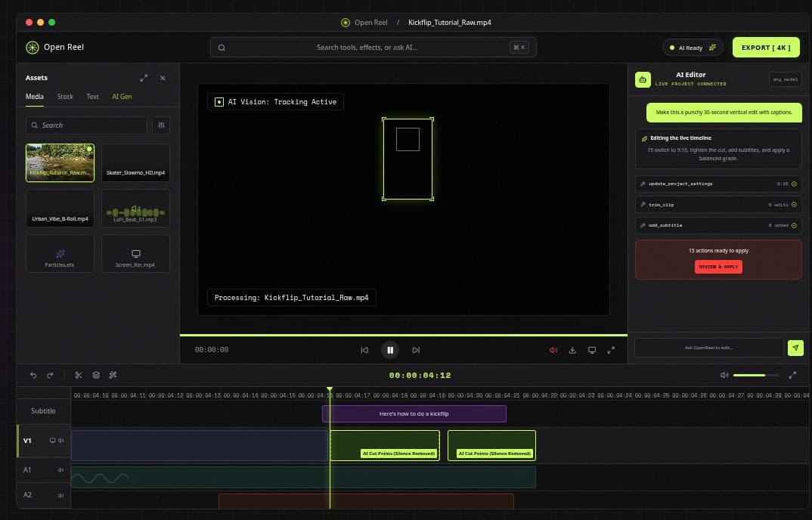812x520 pixels.
Task: Mute the A1 audio track
Action: (x=60, y=470)
